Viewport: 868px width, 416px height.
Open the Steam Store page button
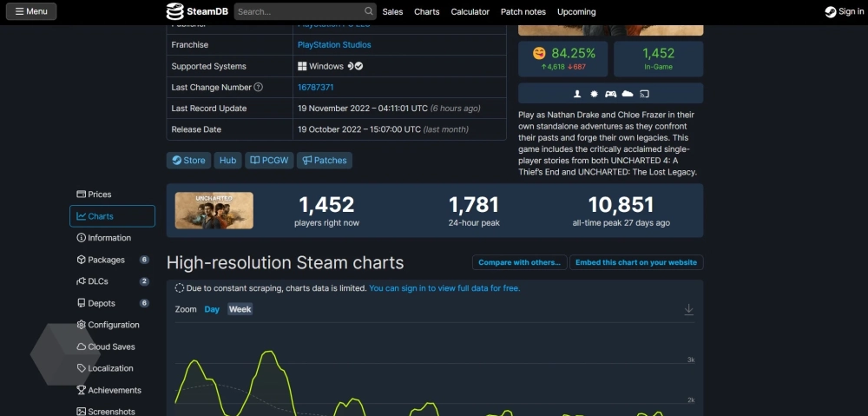pos(188,160)
